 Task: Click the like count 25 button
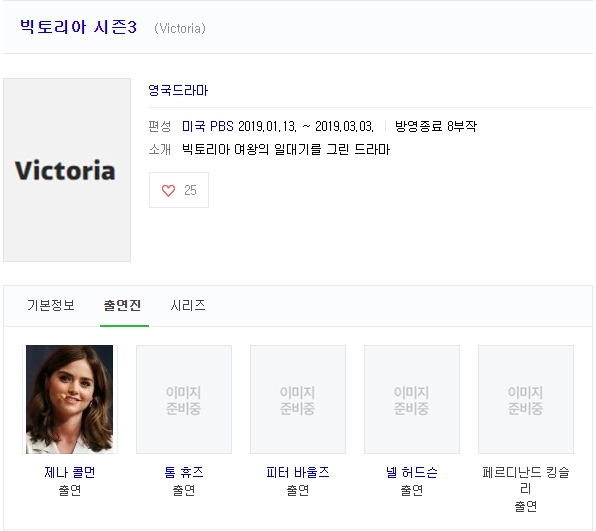click(x=179, y=190)
